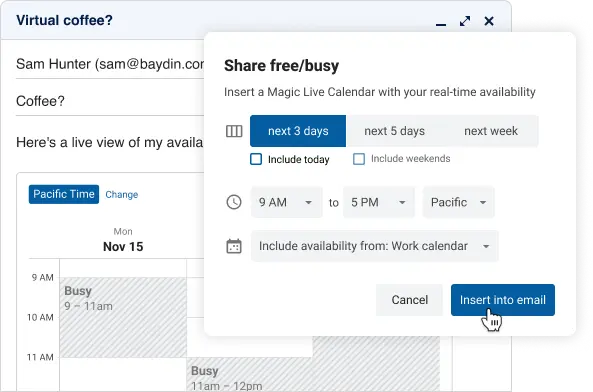Select the next 3 days option
This screenshot has width=593, height=392.
click(298, 131)
